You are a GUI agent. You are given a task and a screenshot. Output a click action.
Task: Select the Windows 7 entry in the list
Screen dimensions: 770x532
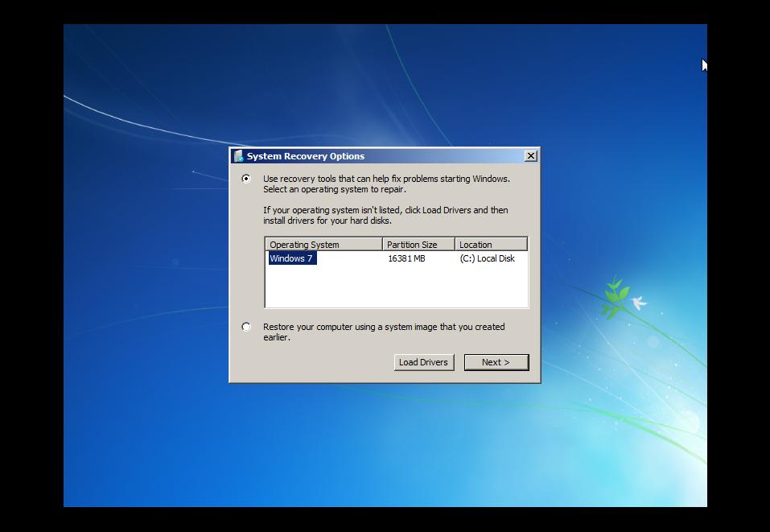[x=291, y=258]
